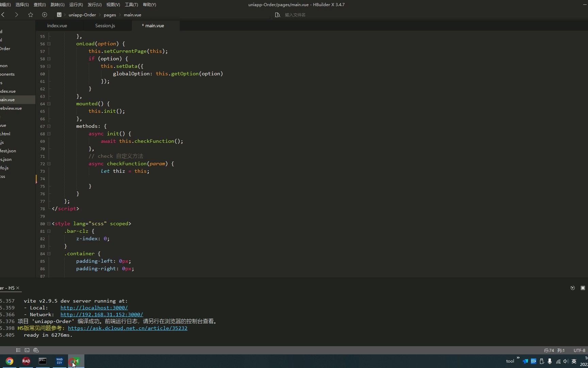Open the 视图(V) menu

pos(113,4)
